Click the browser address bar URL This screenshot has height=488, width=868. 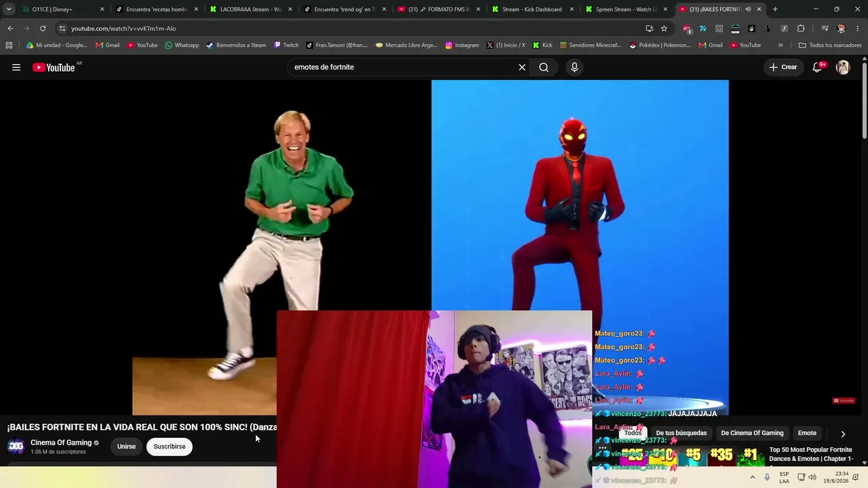(123, 28)
